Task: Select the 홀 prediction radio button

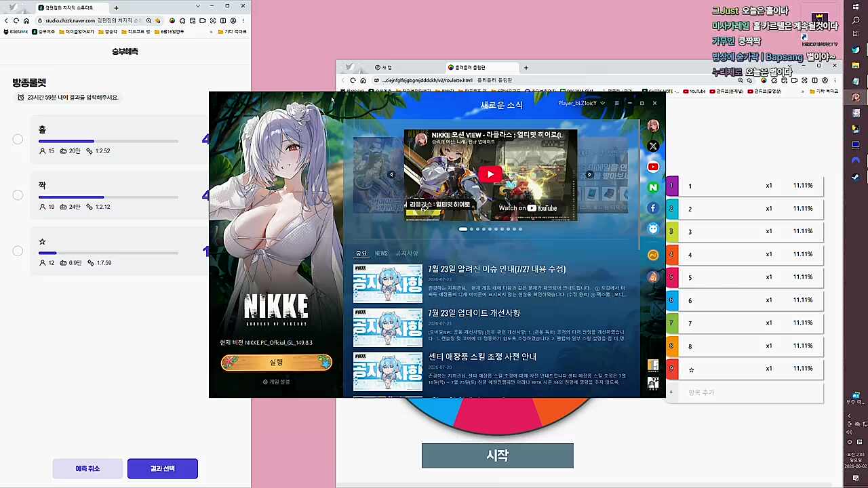Action: [18, 139]
